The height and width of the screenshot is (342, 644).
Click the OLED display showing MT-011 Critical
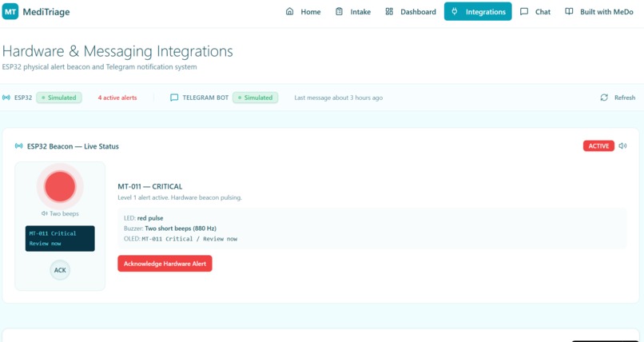coord(60,238)
